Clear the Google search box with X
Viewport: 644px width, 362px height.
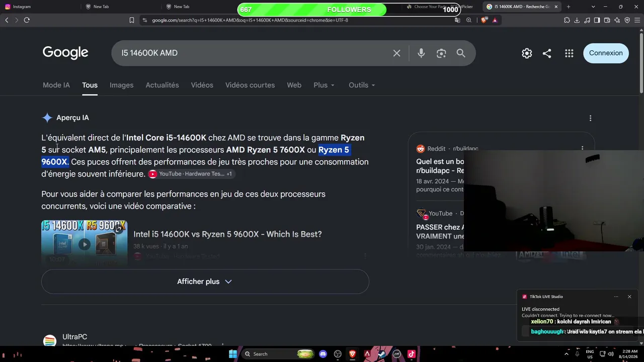click(397, 53)
